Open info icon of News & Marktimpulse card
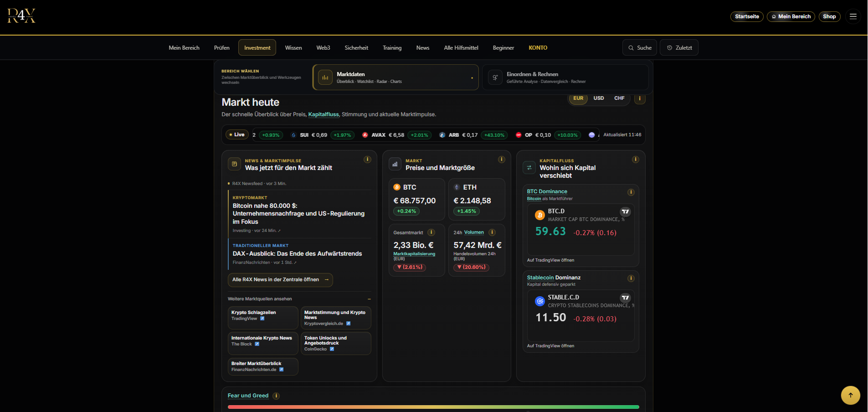The width and height of the screenshot is (868, 412). (367, 160)
